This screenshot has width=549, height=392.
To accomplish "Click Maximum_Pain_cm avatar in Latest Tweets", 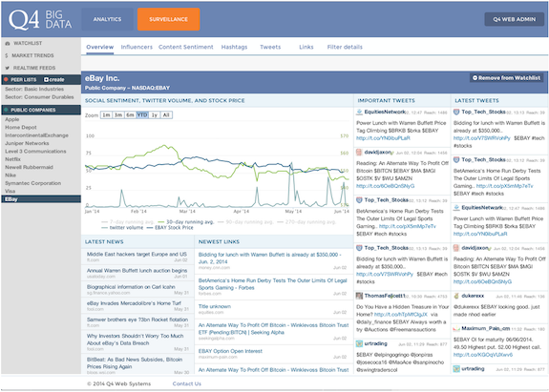I will [456, 329].
